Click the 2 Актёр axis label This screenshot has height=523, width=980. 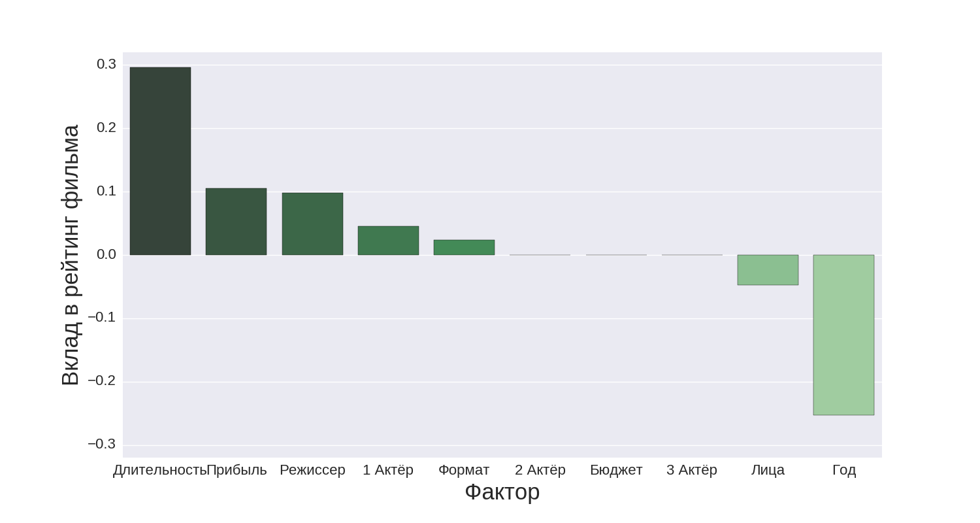(540, 469)
